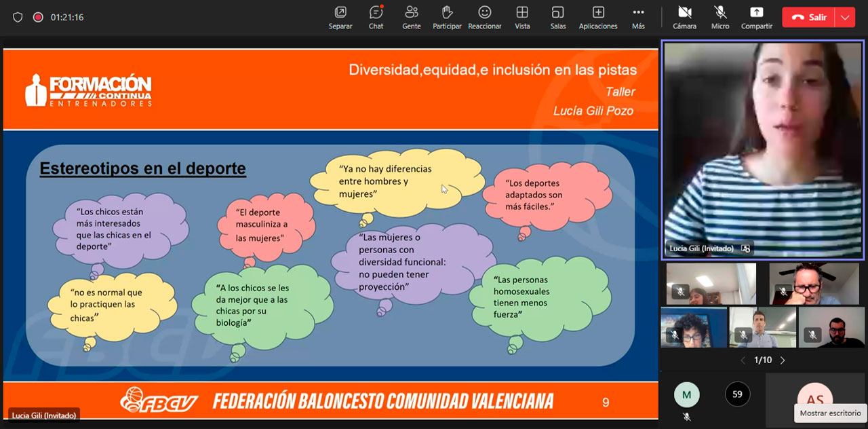
Task: Click the Formación Continua Entrenadores logo
Action: 88,90
